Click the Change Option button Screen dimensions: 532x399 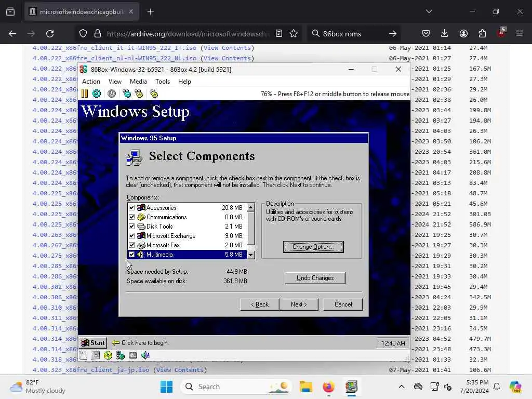coord(313,247)
